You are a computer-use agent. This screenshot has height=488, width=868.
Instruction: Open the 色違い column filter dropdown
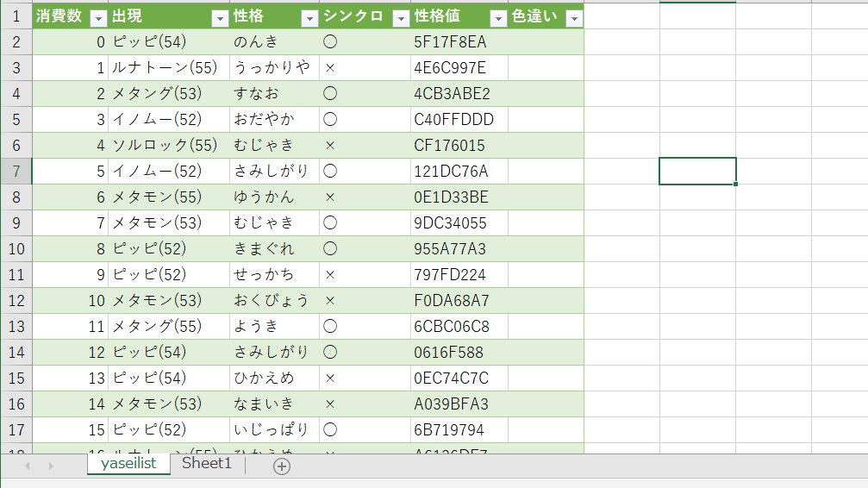point(574,19)
